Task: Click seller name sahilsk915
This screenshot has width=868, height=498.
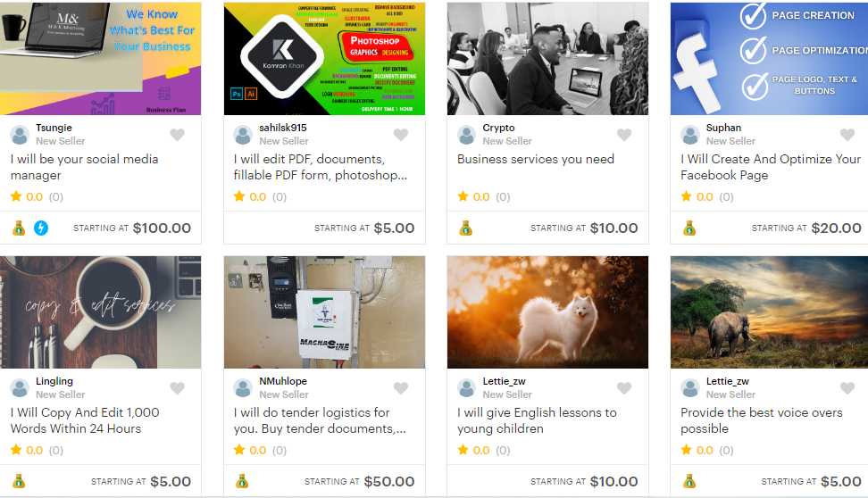Action: pyautogui.click(x=283, y=128)
